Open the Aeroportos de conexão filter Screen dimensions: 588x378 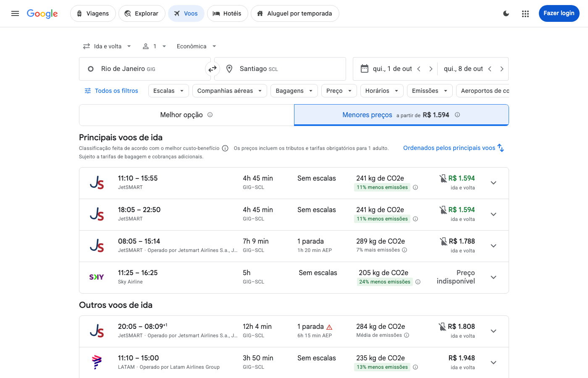pos(483,91)
